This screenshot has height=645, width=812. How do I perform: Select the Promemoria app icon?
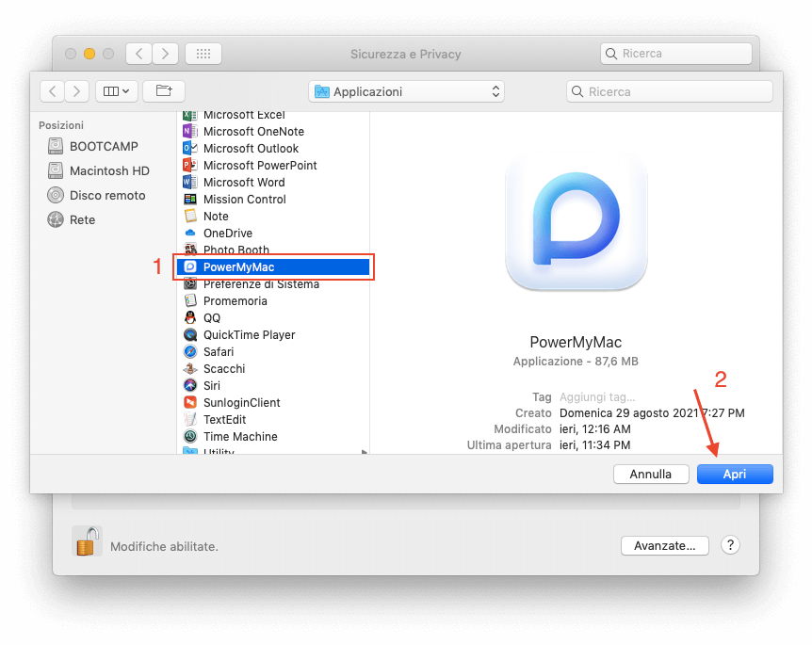tap(190, 300)
